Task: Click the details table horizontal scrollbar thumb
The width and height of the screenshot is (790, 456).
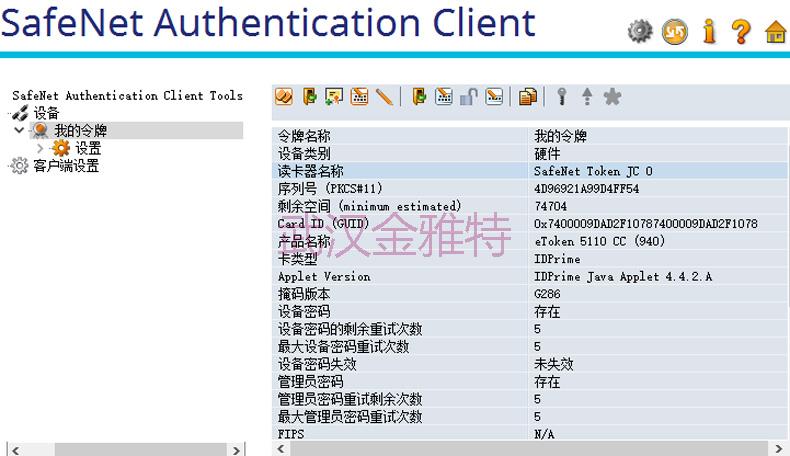Action: tap(530, 448)
